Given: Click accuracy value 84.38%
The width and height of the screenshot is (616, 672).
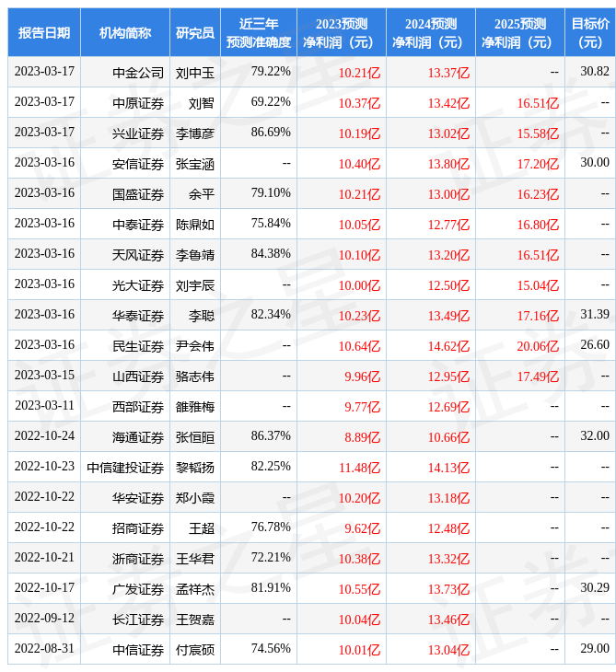Looking at the screenshot, I should 271,253.
